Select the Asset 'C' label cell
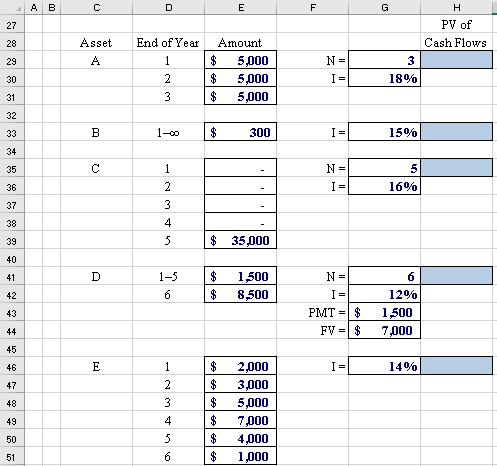This screenshot has height=466, width=497. 97,168
